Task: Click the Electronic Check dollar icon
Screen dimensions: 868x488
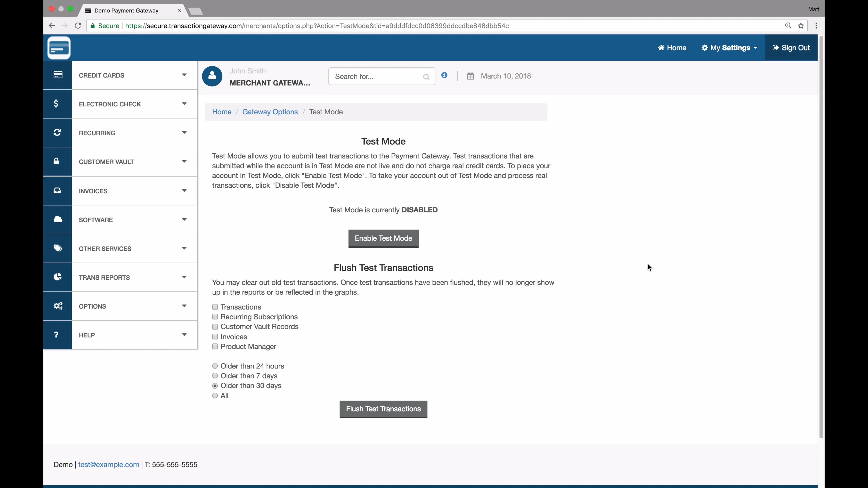Action: click(56, 104)
